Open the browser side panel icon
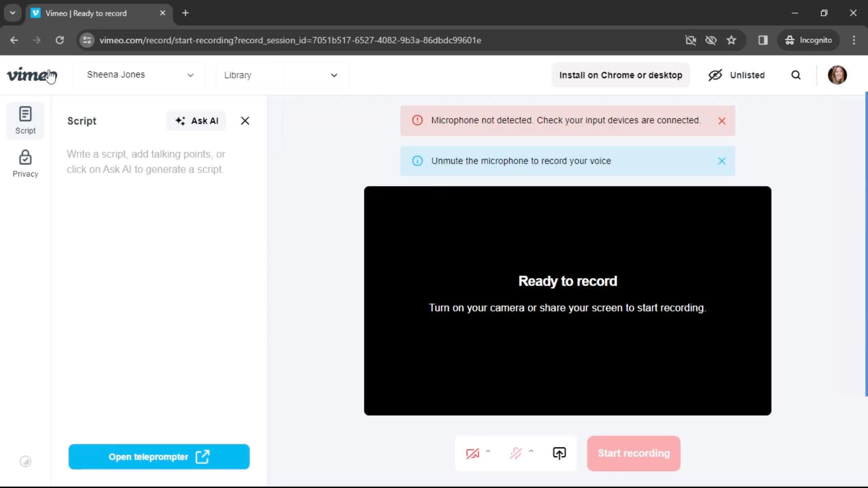 point(763,40)
